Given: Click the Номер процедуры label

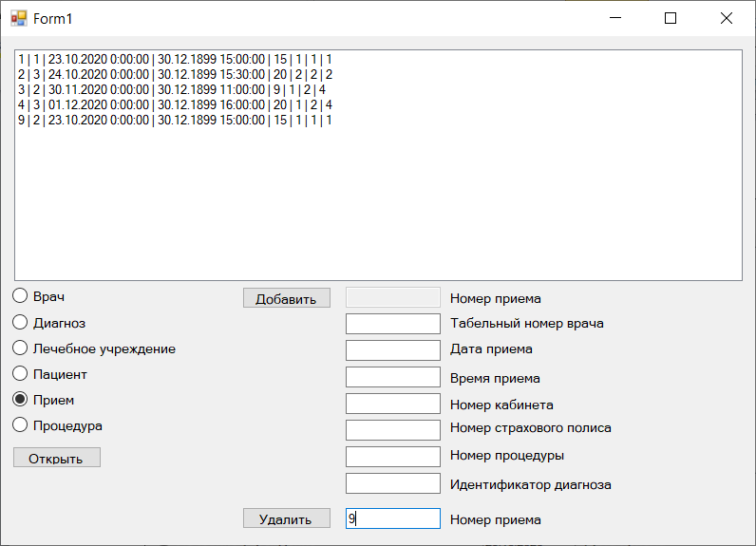Looking at the screenshot, I should point(507,456).
